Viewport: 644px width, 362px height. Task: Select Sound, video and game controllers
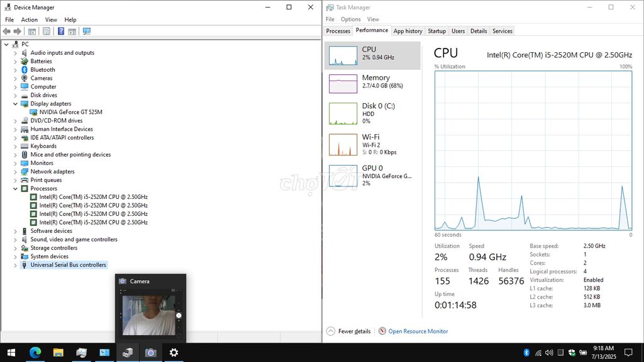pos(74,239)
